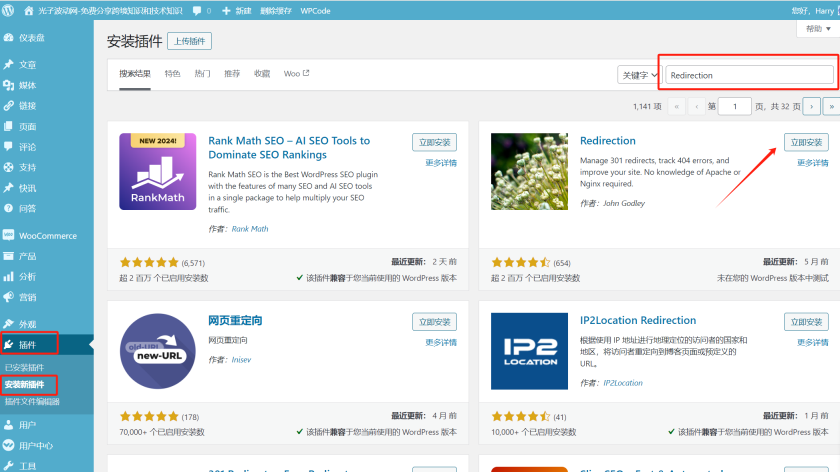Install the IP2Location Redirection plugin
The width and height of the screenshot is (840, 472).
coord(806,322)
